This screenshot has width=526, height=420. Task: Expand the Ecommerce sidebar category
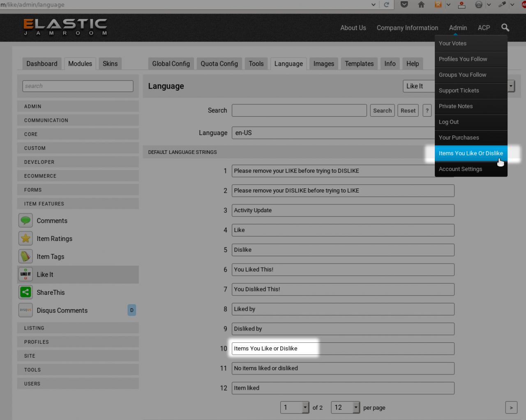click(78, 176)
